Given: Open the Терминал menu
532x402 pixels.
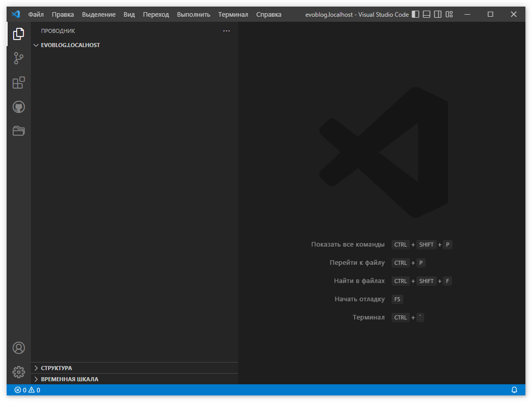Looking at the screenshot, I should click(233, 14).
